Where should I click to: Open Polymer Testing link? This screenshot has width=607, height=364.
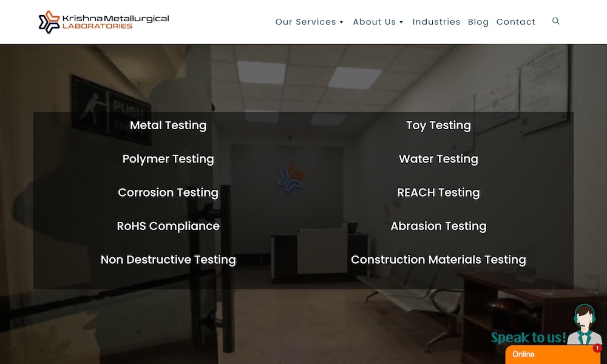(x=168, y=159)
